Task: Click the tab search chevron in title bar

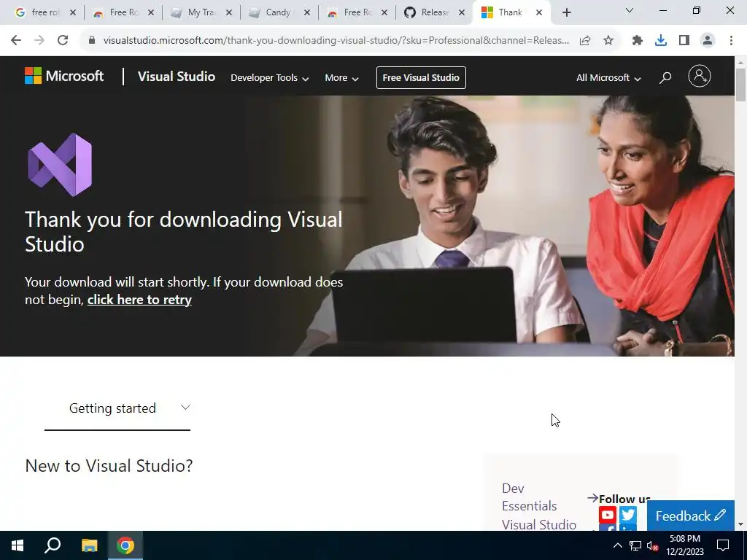Action: pos(630,10)
